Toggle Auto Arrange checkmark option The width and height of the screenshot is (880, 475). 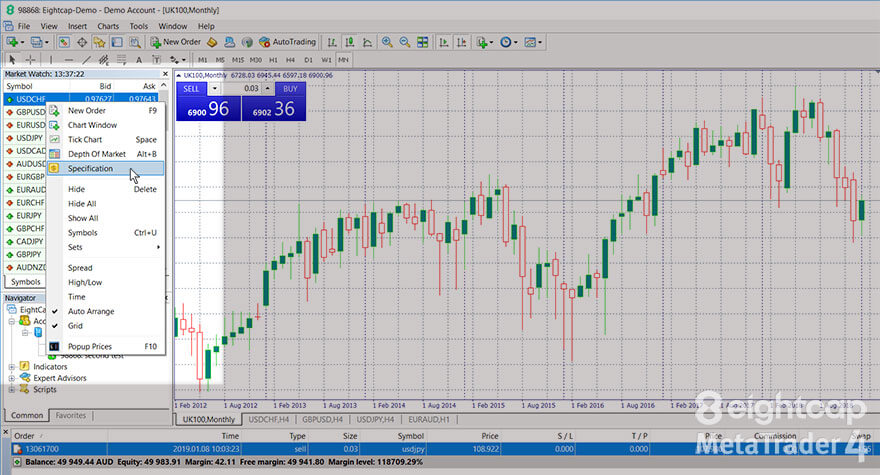[106, 311]
